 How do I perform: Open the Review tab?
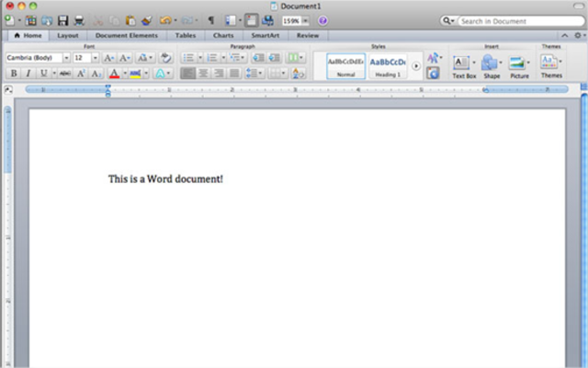pos(308,35)
